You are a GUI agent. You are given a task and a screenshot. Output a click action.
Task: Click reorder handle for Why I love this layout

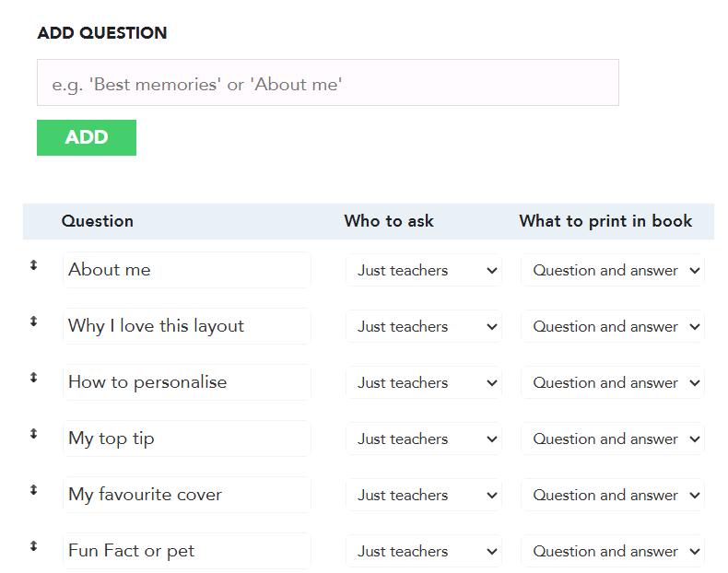[x=34, y=322]
